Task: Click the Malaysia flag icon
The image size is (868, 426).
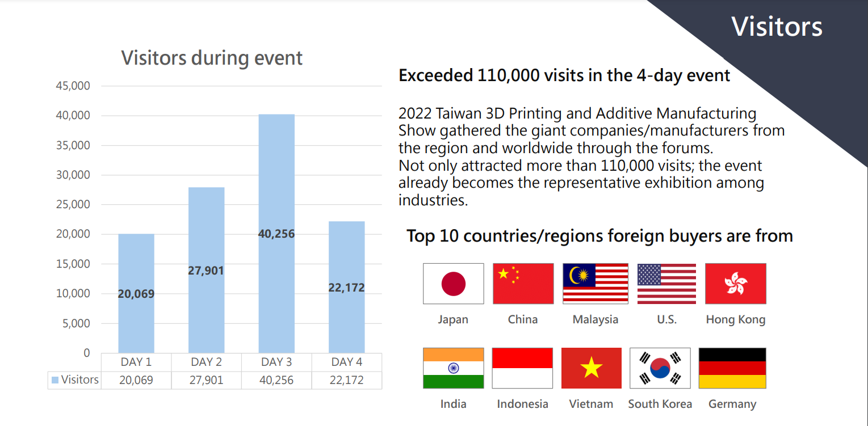Action: point(595,284)
